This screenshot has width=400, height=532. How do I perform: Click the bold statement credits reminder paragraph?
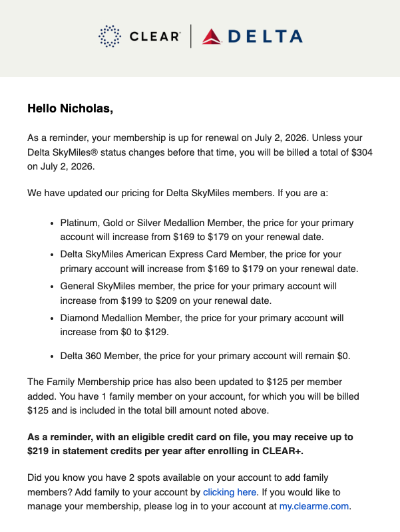(x=190, y=444)
